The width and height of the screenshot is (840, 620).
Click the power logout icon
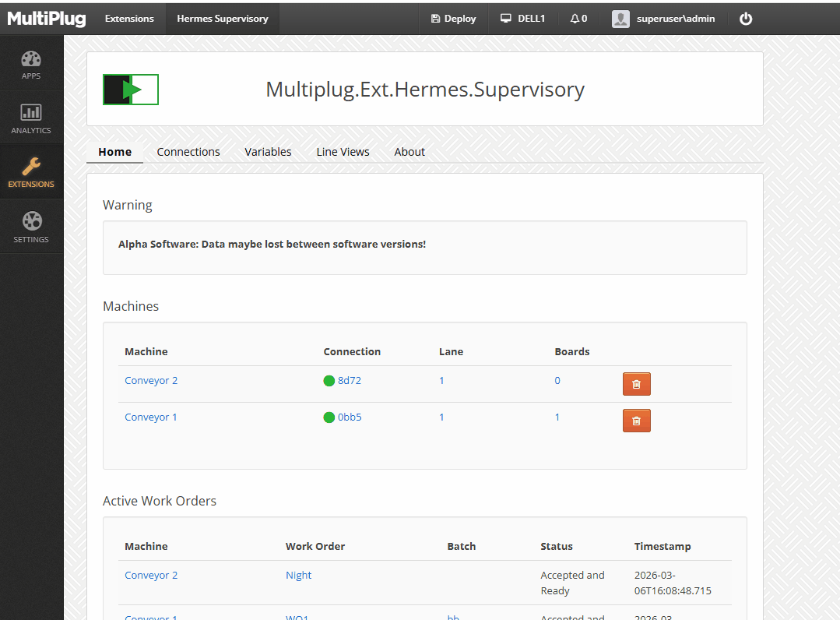[x=745, y=19]
